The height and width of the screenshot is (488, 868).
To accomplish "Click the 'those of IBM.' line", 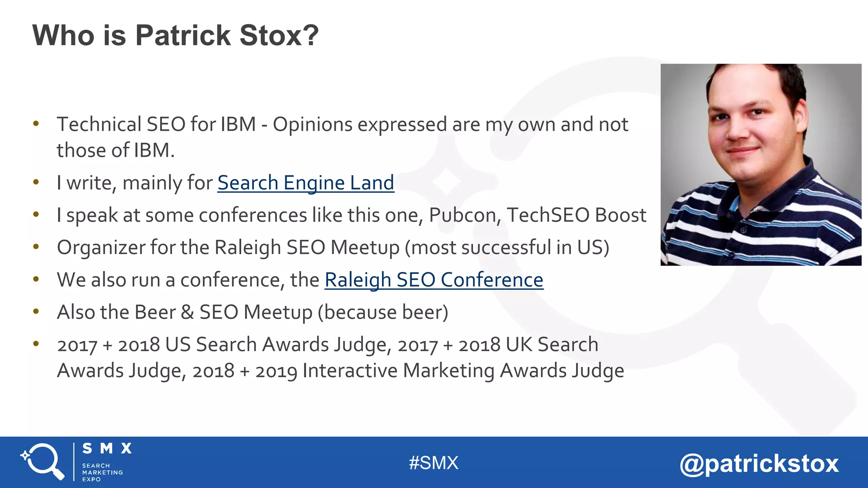I will (116, 150).
